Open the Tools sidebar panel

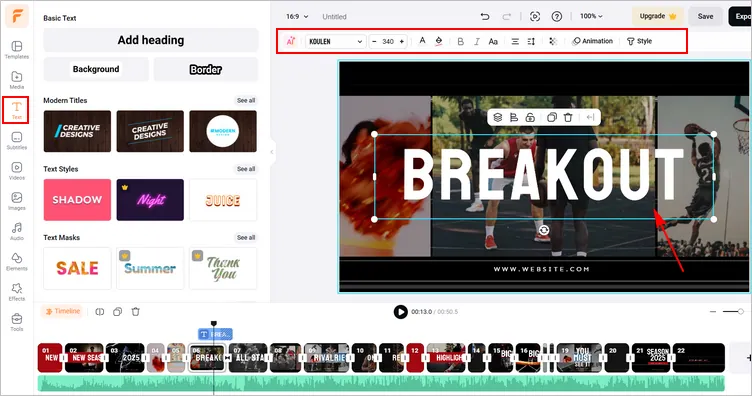[x=17, y=322]
